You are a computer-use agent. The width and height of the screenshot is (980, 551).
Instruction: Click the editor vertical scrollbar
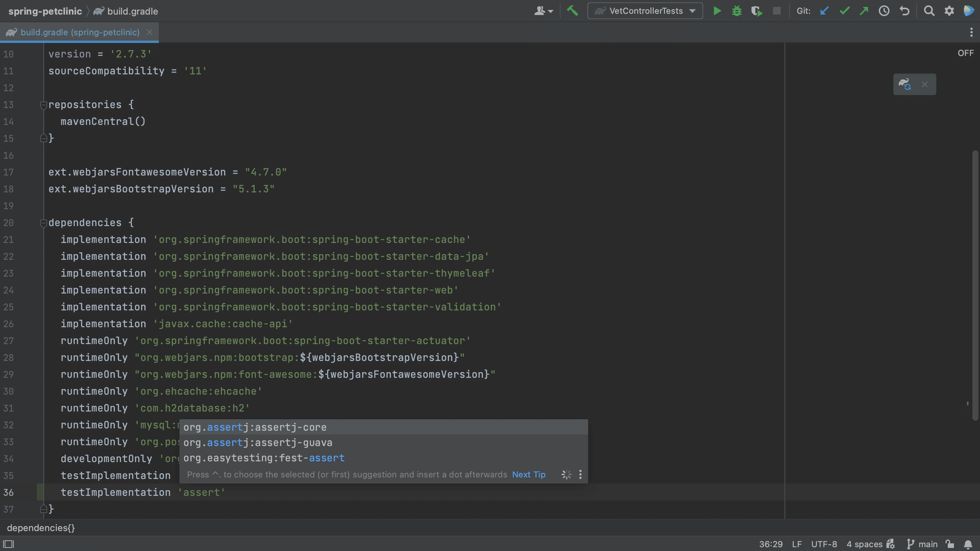click(975, 285)
